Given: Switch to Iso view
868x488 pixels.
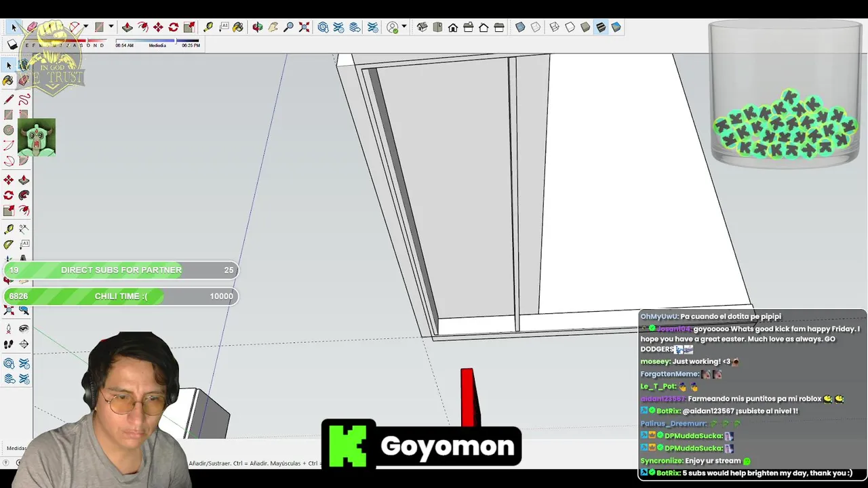Looking at the screenshot, I should click(x=422, y=27).
